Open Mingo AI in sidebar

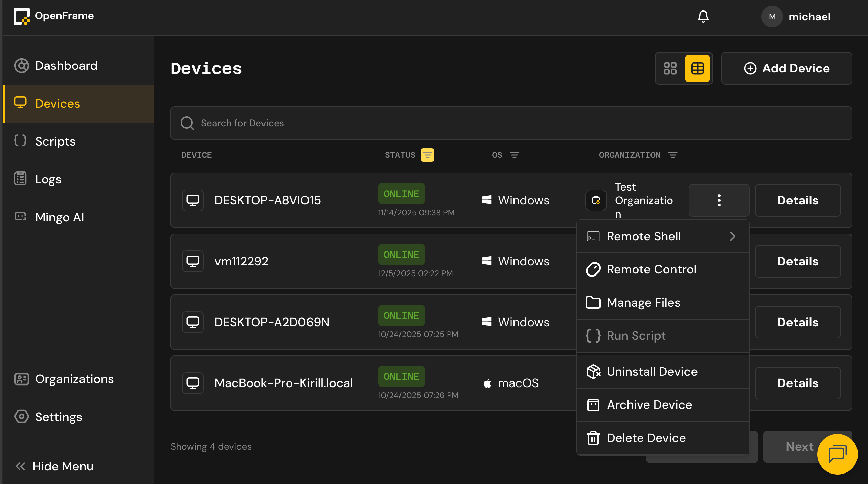(x=78, y=217)
